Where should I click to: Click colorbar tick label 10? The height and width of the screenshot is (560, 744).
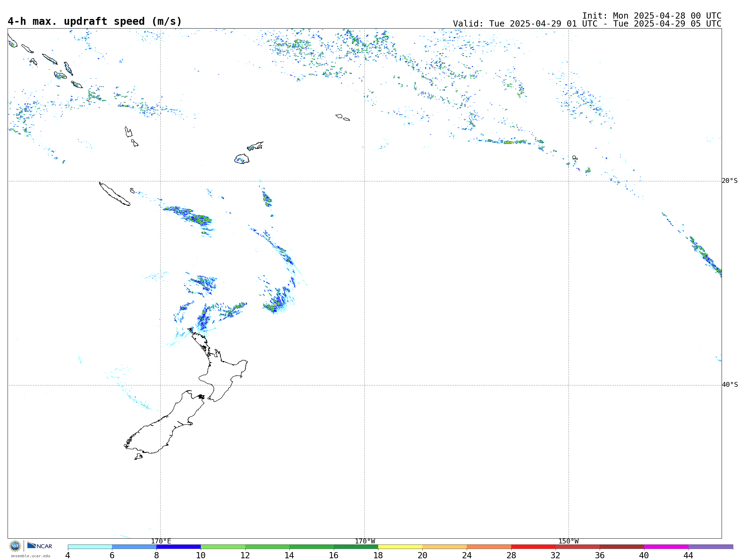pos(201,555)
